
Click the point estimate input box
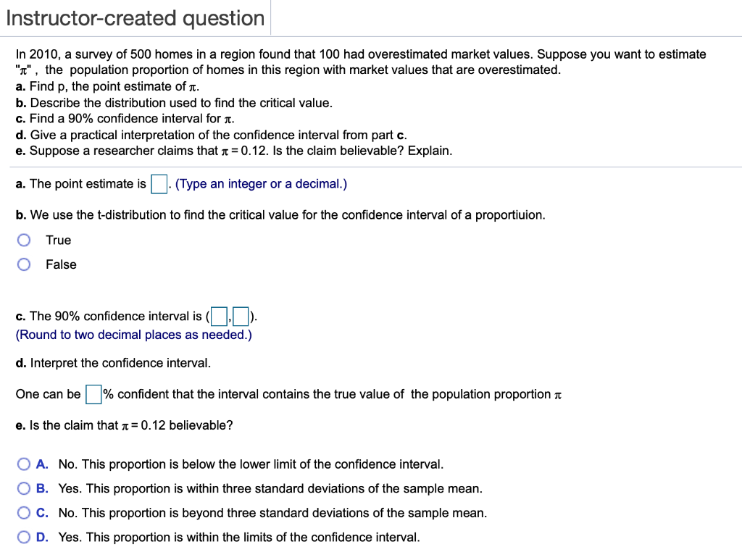tap(158, 183)
